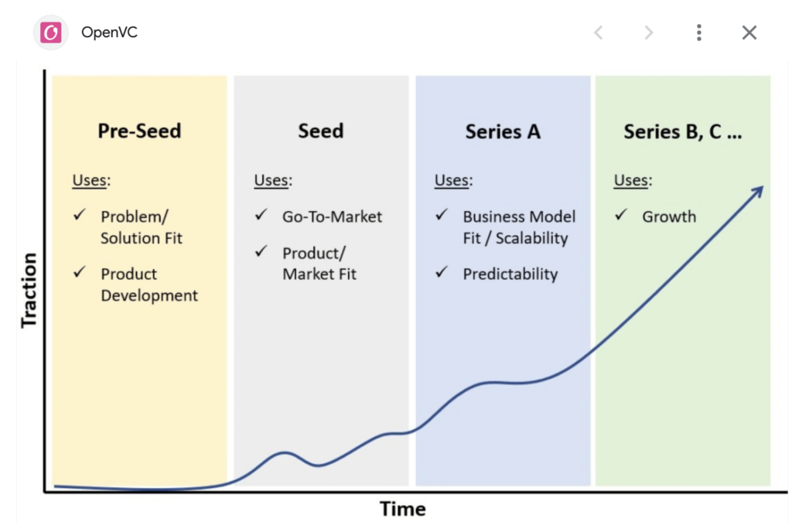Click the Traction axis label
The width and height of the screenshot is (792, 532).
[29, 291]
